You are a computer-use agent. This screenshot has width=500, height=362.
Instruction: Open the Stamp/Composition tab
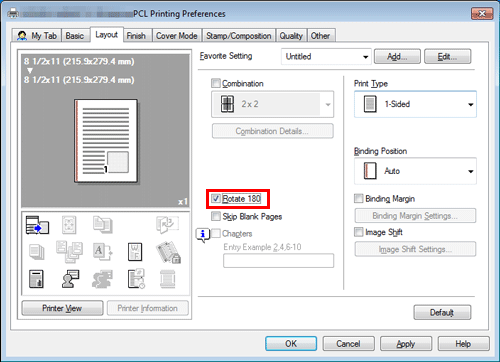[239, 36]
